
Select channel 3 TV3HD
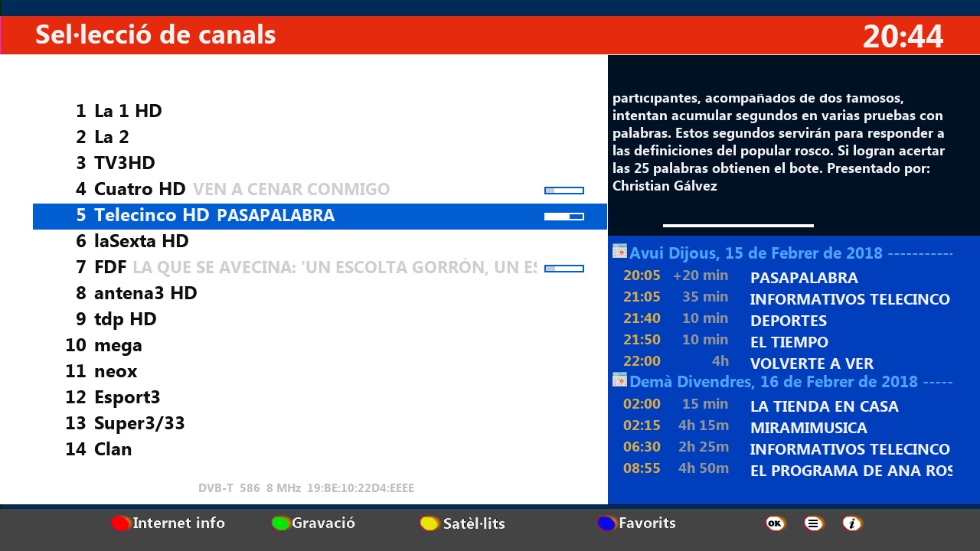pyautogui.click(x=320, y=163)
